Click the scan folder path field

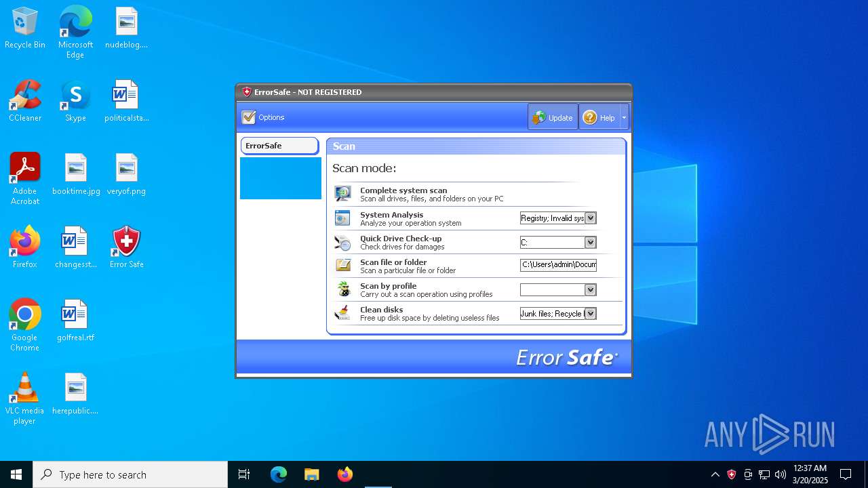558,265
